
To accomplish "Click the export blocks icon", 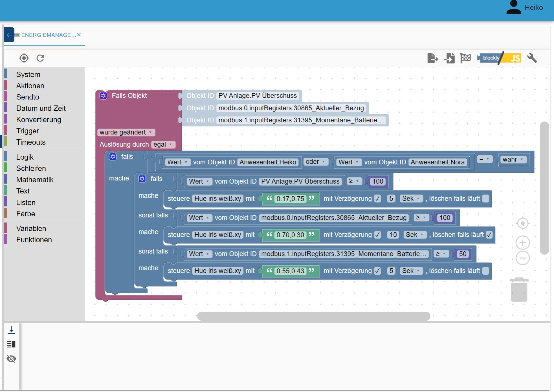I will [x=432, y=58].
